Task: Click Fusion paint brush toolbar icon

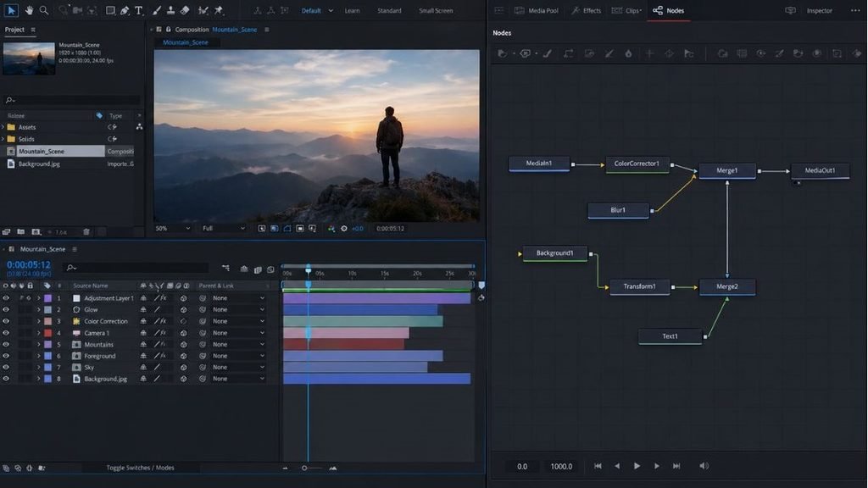Action: (548, 53)
